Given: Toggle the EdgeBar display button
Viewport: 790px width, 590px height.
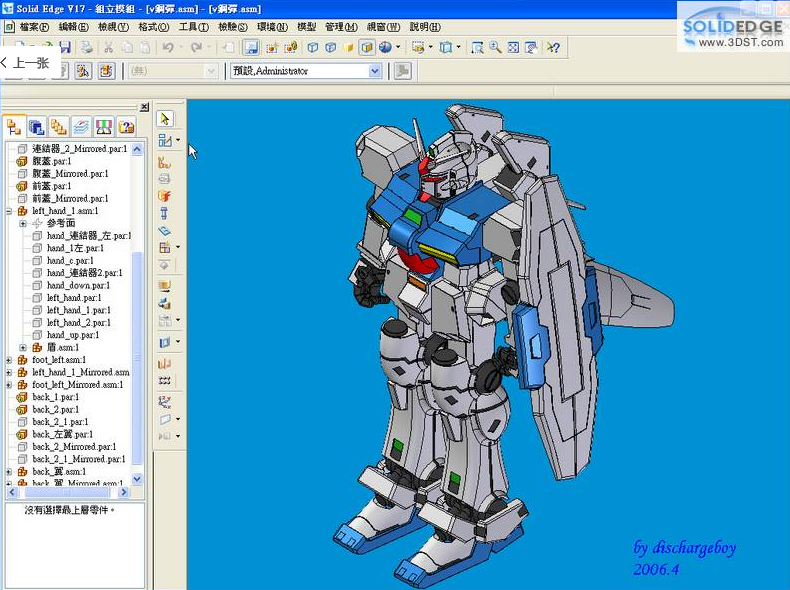Looking at the screenshot, I should 251,47.
